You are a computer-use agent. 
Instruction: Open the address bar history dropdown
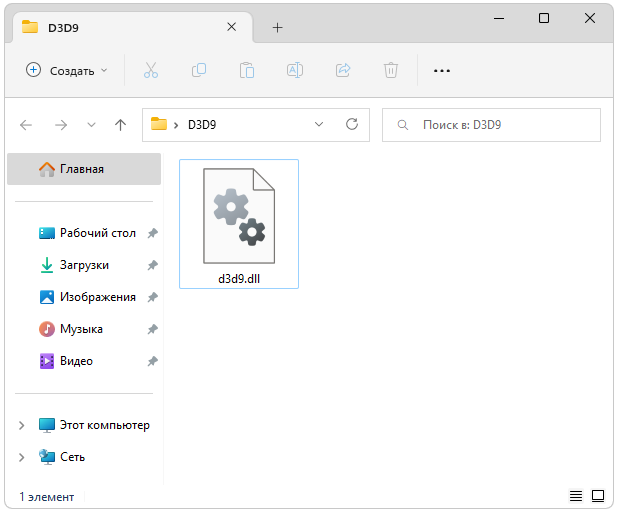tap(319, 125)
